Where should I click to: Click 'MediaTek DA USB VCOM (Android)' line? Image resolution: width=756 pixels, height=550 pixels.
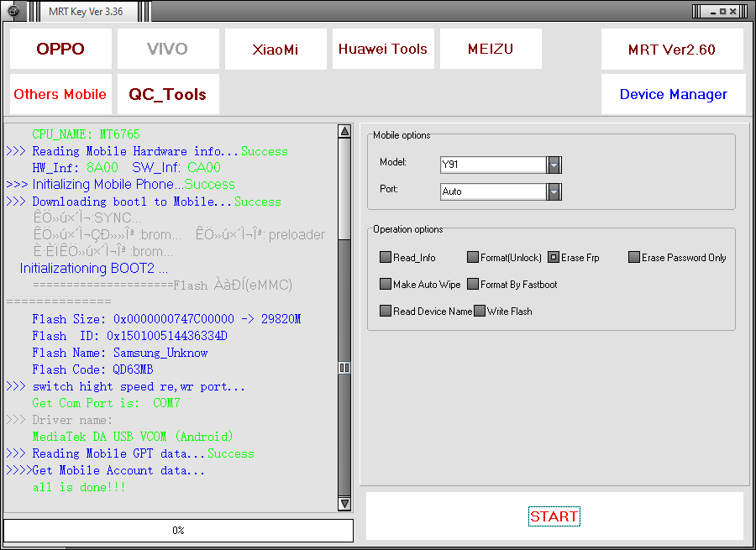click(133, 437)
